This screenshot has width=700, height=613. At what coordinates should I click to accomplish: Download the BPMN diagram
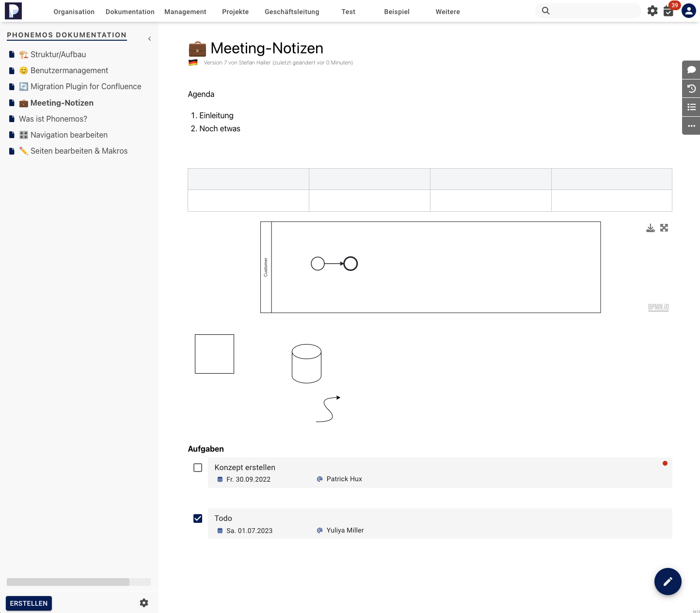tap(651, 228)
